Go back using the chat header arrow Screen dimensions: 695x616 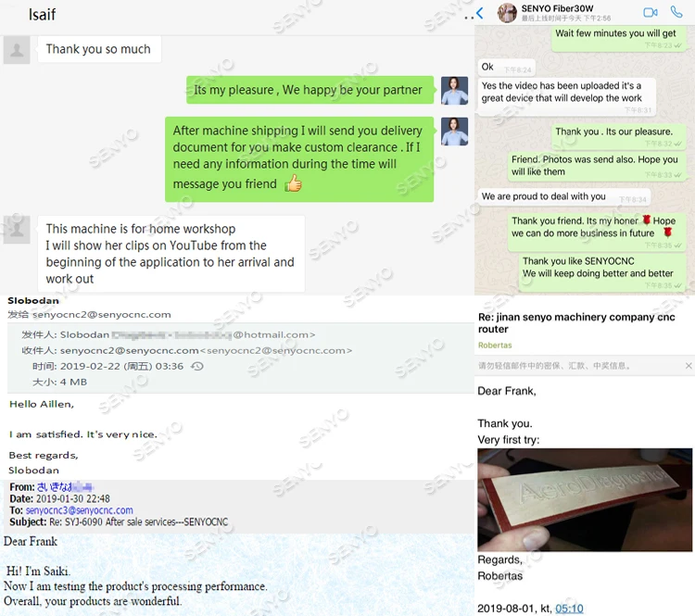pyautogui.click(x=480, y=13)
